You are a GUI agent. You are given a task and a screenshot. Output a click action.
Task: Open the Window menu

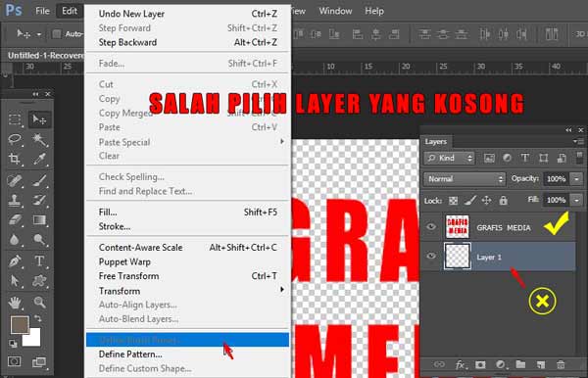pyautogui.click(x=335, y=11)
